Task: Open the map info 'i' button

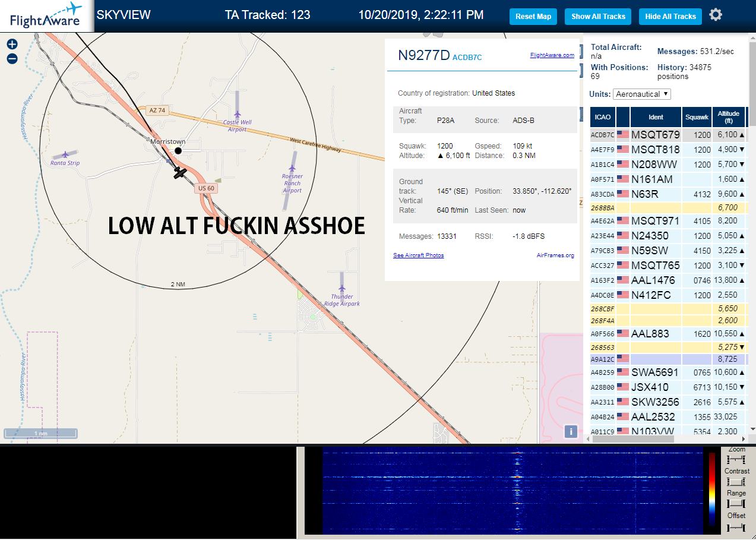Action: pos(571,432)
